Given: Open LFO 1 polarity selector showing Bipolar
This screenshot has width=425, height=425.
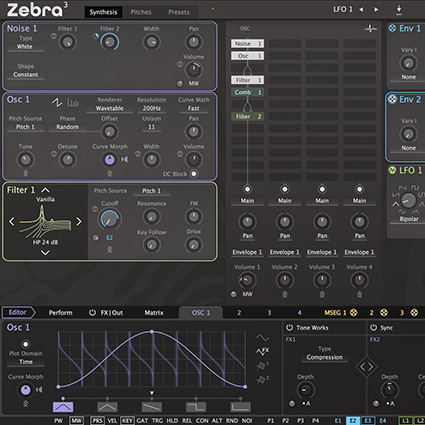Looking at the screenshot, I should 409,219.
